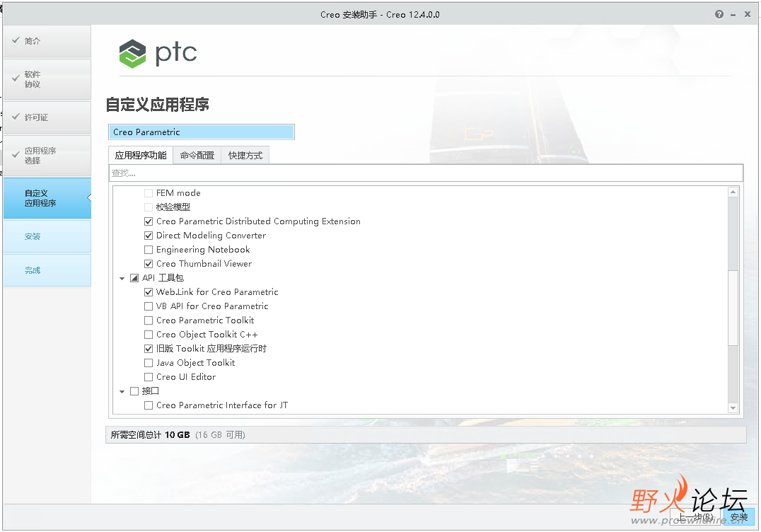Go to the 简介 step
The height and width of the screenshot is (532, 761).
coord(47,41)
